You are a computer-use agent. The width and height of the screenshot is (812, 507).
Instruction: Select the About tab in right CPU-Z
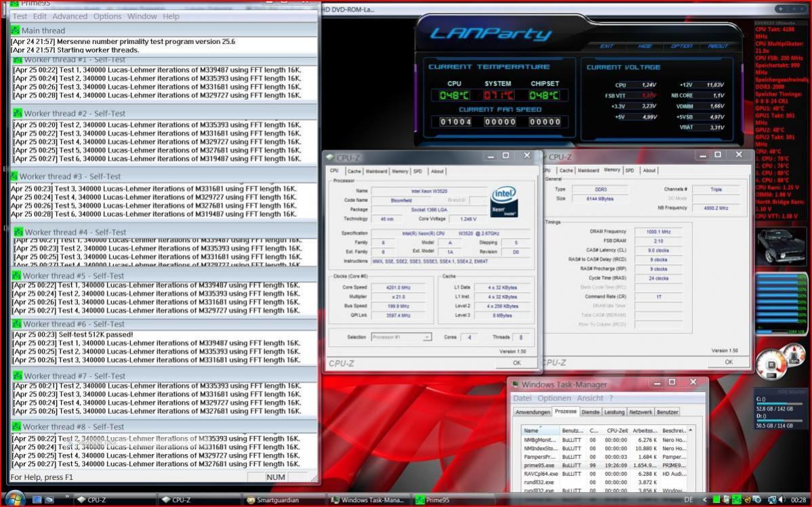click(x=649, y=170)
